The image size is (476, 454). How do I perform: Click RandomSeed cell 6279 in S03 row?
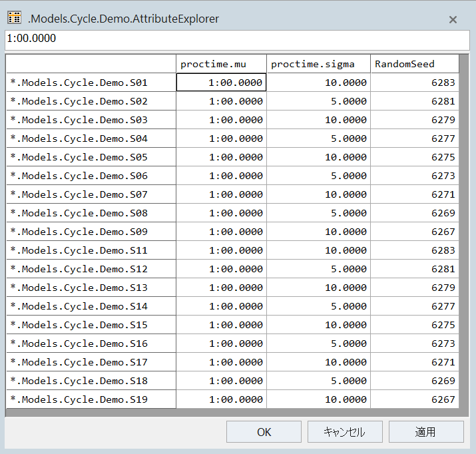415,120
